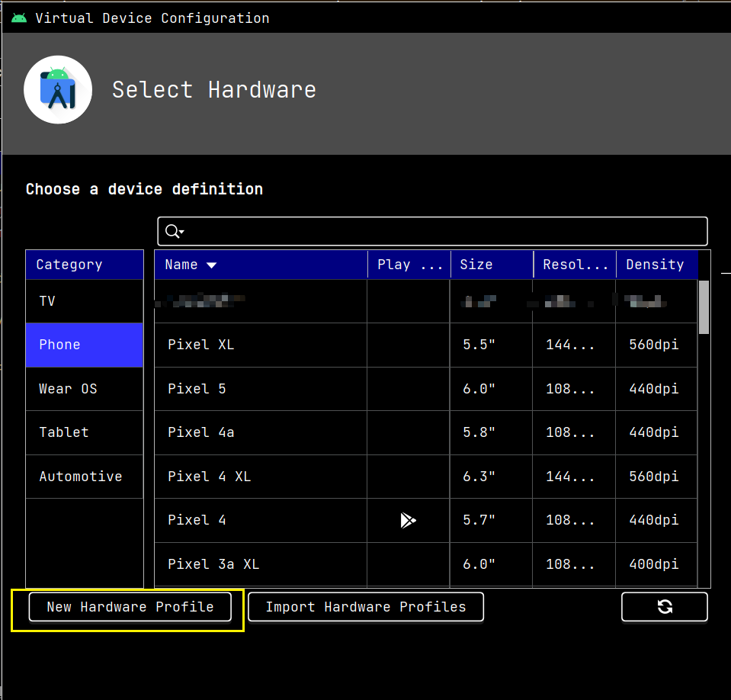Click the 144... resolution of Pixel 4 XL
This screenshot has width=731, height=700.
(x=570, y=476)
